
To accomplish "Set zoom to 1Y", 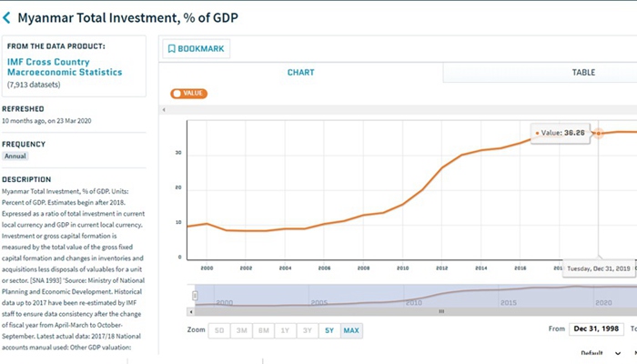I will click(x=285, y=330).
